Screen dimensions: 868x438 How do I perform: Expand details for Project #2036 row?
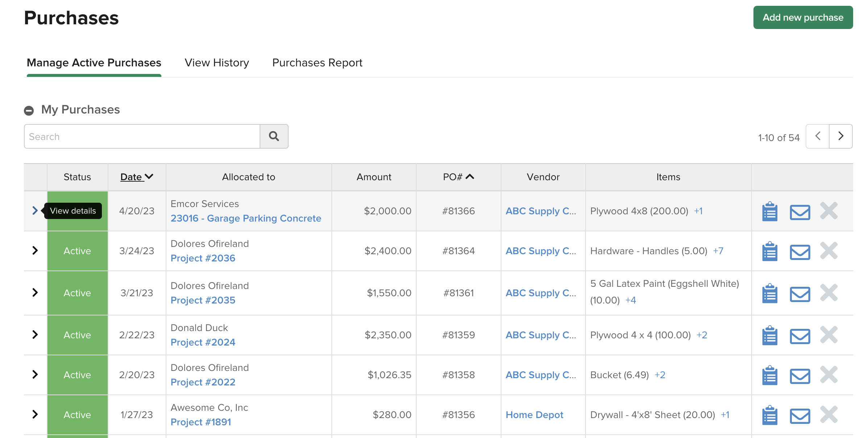(x=35, y=251)
